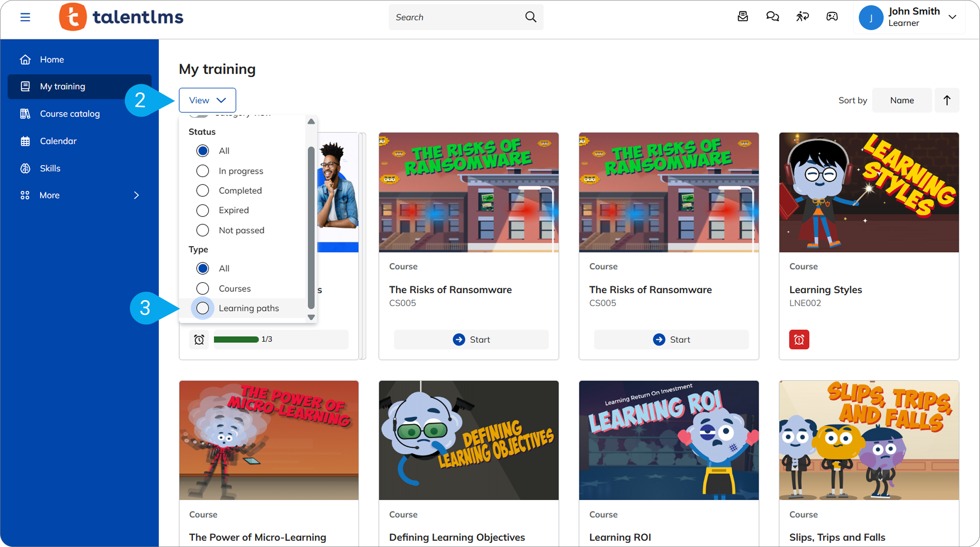Open Calendar from sidebar
Image resolution: width=980 pixels, height=547 pixels.
click(x=58, y=141)
